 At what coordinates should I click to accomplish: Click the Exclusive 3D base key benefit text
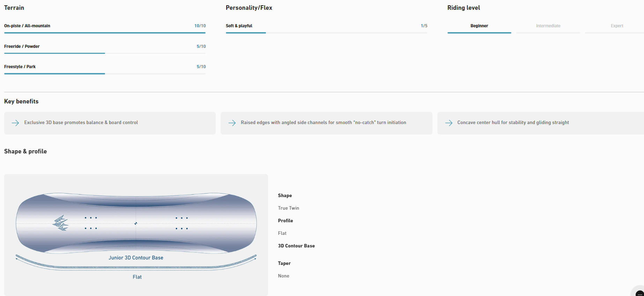tap(81, 123)
